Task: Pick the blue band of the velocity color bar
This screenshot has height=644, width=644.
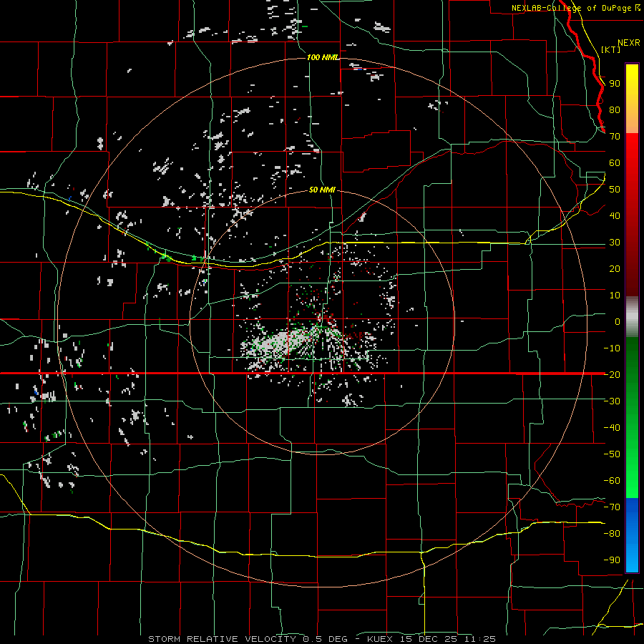Action: (632, 535)
